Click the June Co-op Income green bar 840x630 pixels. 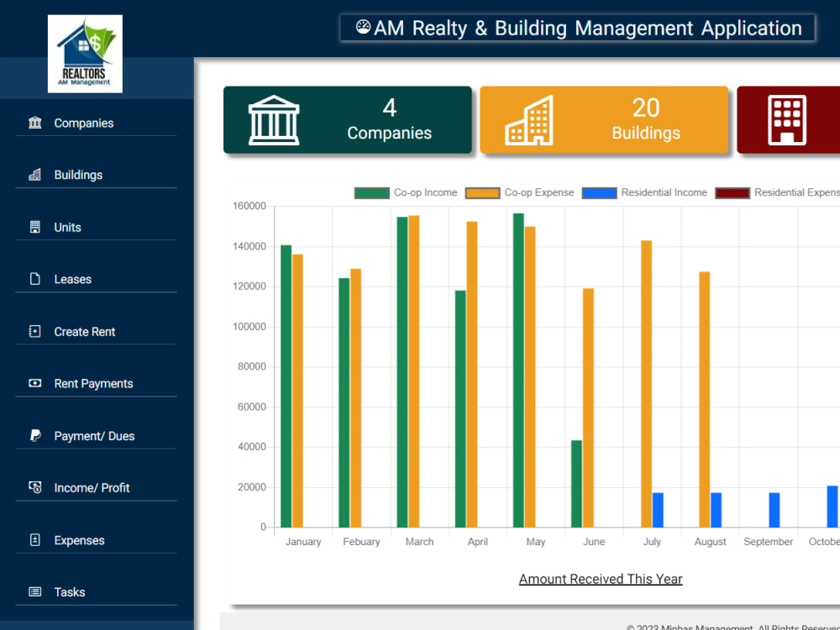(x=576, y=484)
